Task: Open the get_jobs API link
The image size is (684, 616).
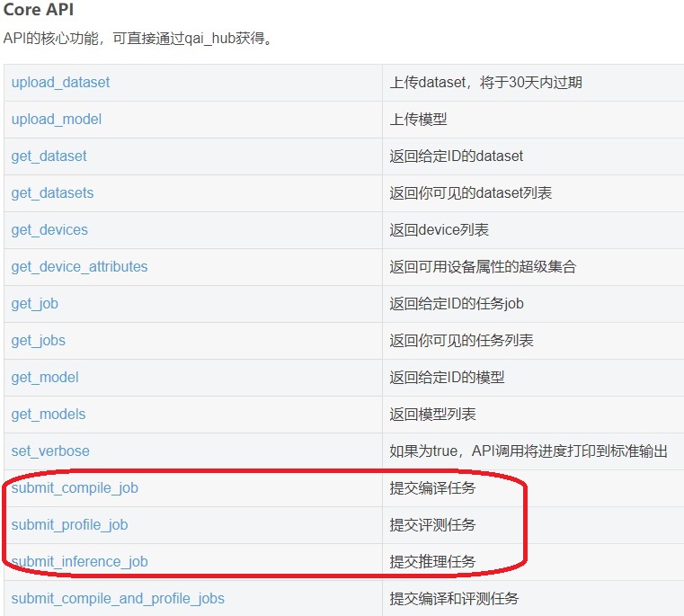Action: (39, 341)
